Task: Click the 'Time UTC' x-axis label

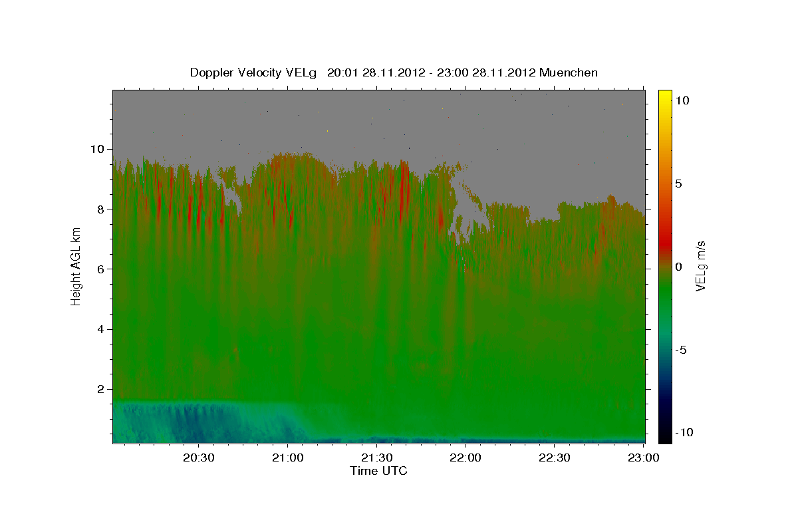Action: (378, 471)
